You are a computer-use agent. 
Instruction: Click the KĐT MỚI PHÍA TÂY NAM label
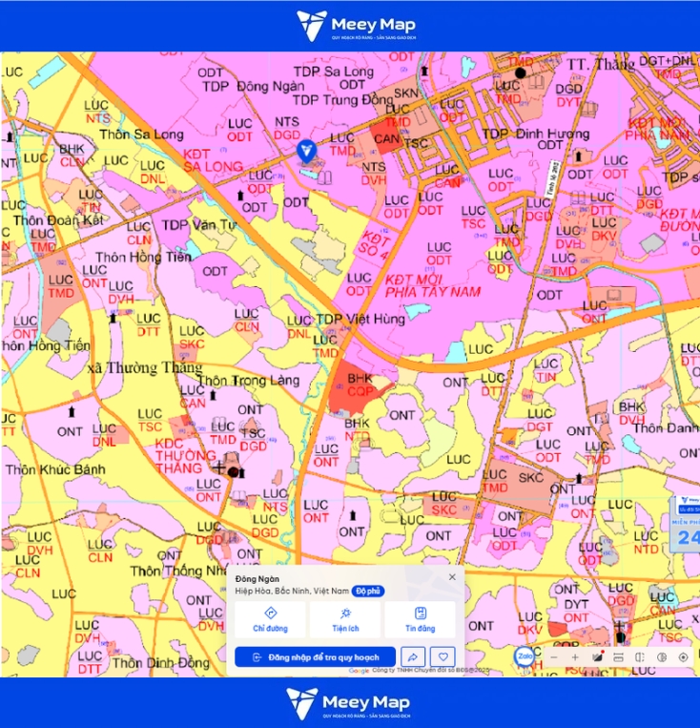tap(433, 285)
